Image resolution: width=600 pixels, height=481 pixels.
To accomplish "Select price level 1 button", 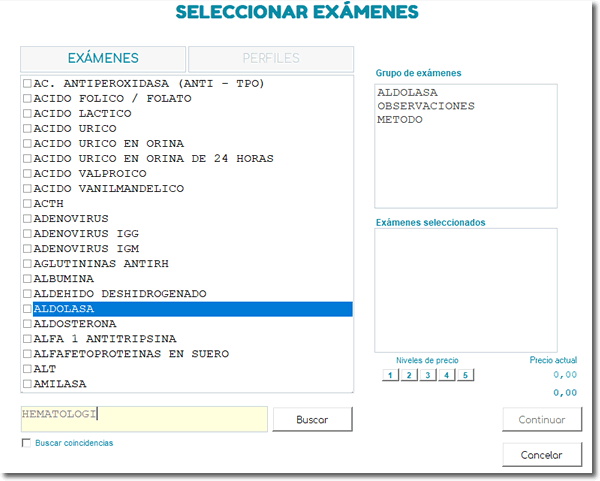I will click(389, 375).
